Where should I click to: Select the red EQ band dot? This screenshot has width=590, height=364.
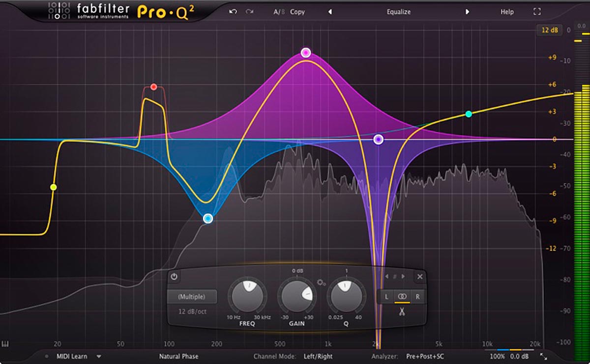(x=153, y=87)
